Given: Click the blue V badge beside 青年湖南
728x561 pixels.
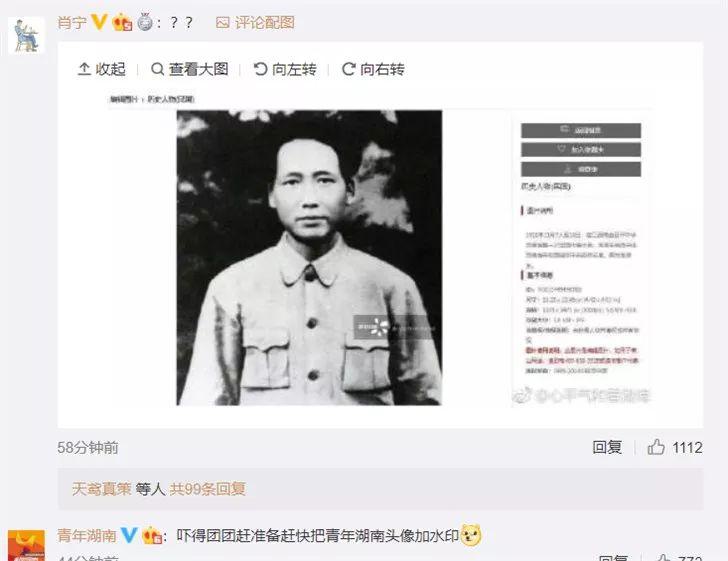Looking at the screenshot, I should [x=129, y=535].
